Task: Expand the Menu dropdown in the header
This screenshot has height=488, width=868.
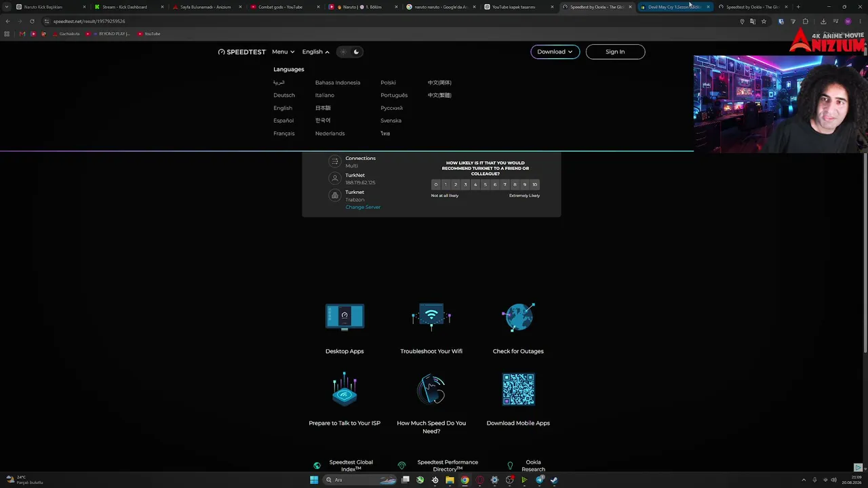Action: coord(283,52)
